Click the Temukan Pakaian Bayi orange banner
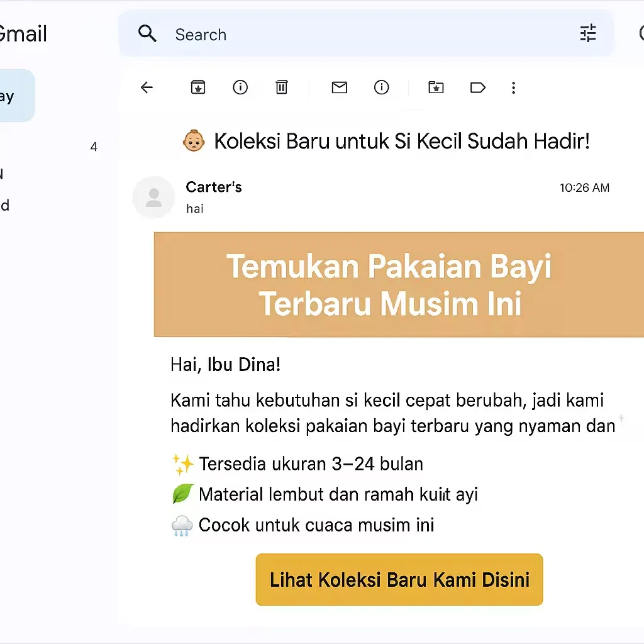The height and width of the screenshot is (644, 644). click(x=399, y=285)
